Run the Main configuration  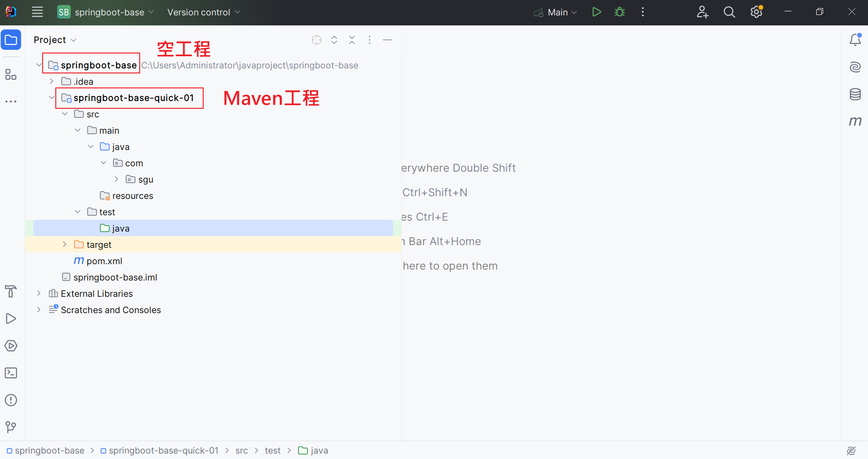(x=596, y=12)
